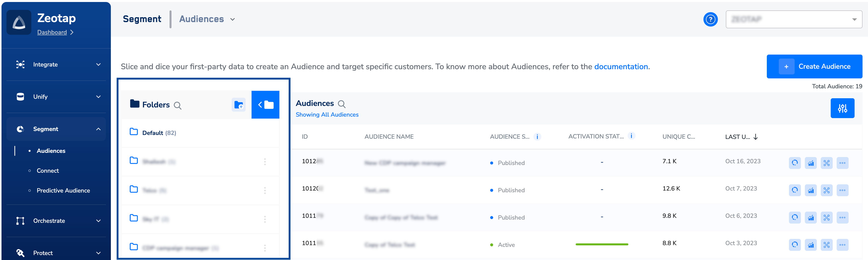Viewport: 868px width, 260px height.
Task: Open search next to Audiences heading
Action: pyautogui.click(x=342, y=104)
